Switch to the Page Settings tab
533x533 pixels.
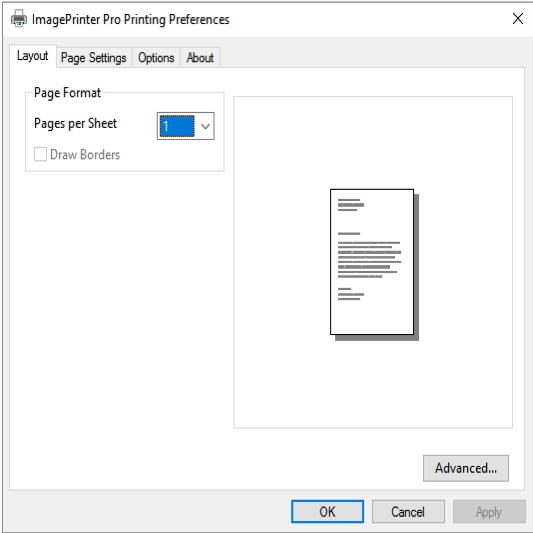94,57
